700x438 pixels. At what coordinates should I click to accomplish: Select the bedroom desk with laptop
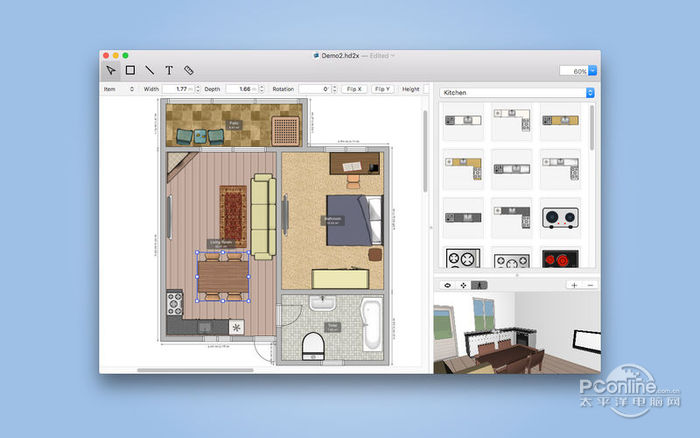tap(355, 163)
